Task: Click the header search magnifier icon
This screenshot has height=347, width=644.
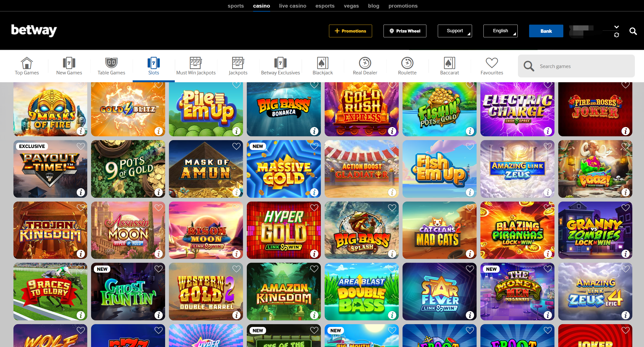Action: (633, 31)
